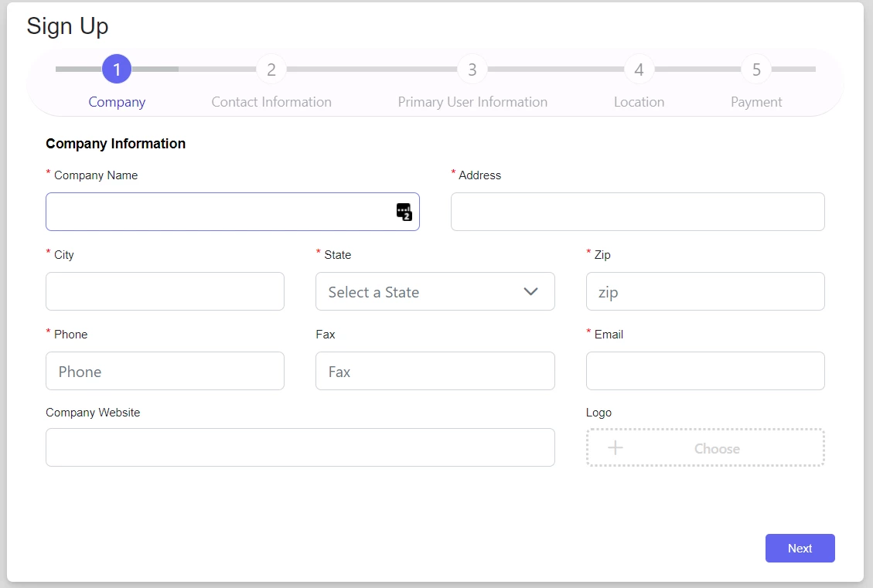Viewport: 873px width, 588px height.
Task: Click into the Address text field
Action: point(637,212)
